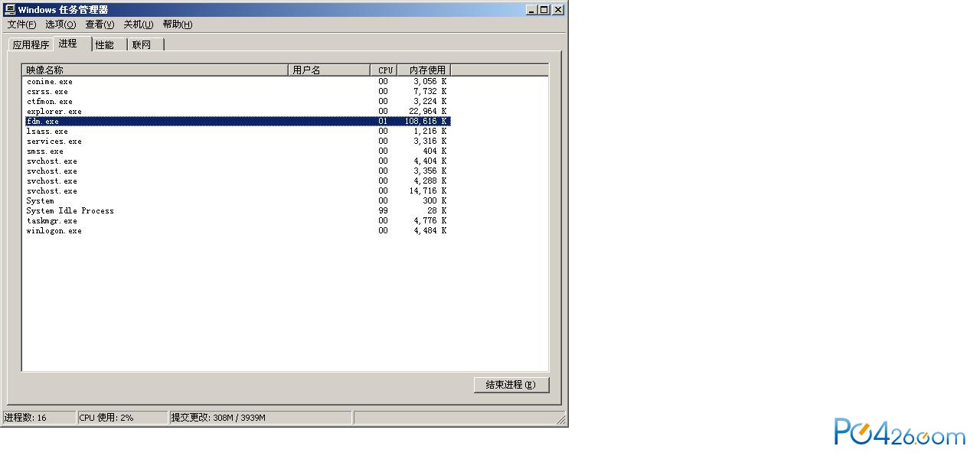Select svchost.exe using 4,288 K memory

237,181
